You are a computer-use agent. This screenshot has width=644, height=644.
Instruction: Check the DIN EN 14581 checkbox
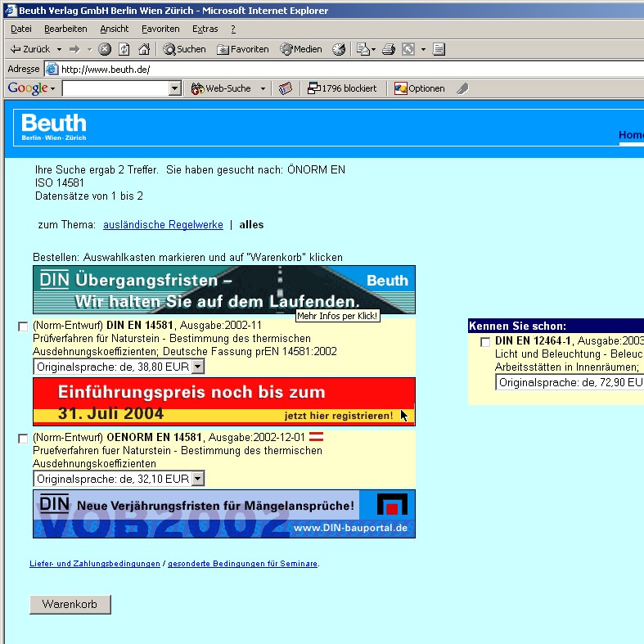23,327
